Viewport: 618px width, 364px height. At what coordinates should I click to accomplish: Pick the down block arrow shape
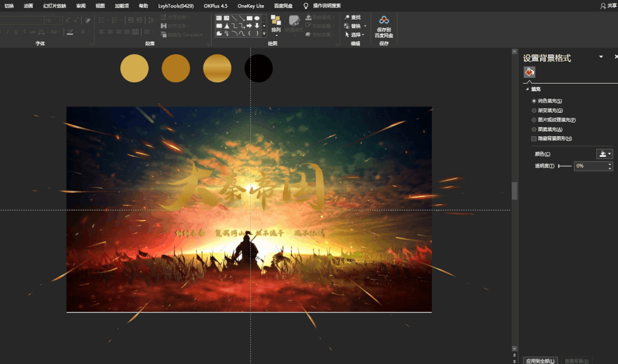coord(257,26)
